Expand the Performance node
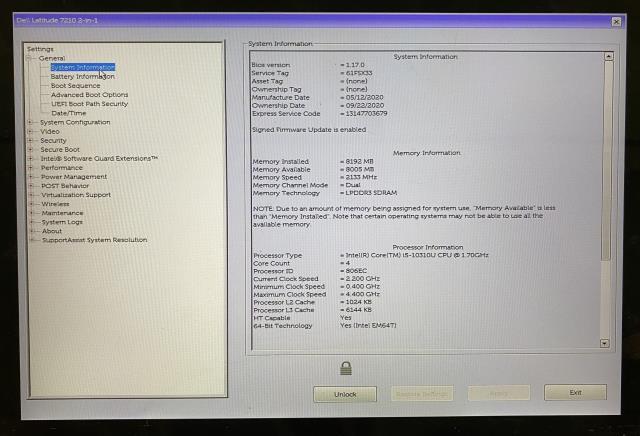The width and height of the screenshot is (640, 436). tap(31, 167)
